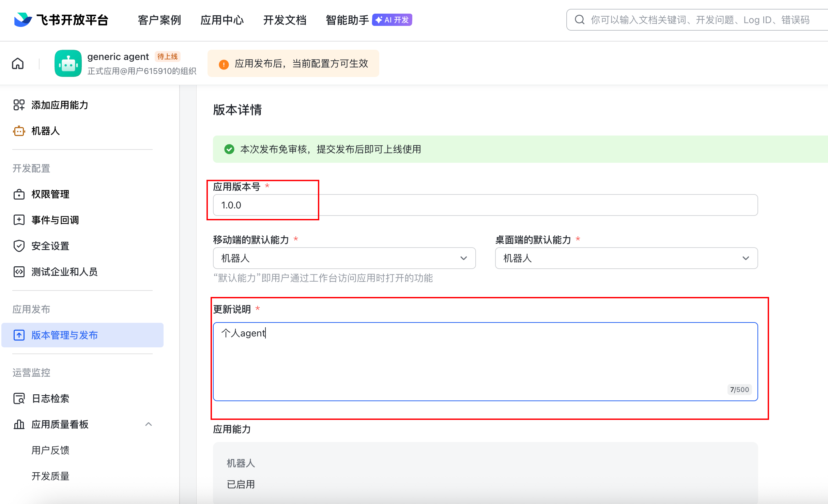Open 用户反馈 under quality dashboard
This screenshot has height=504, width=828.
coord(50,450)
